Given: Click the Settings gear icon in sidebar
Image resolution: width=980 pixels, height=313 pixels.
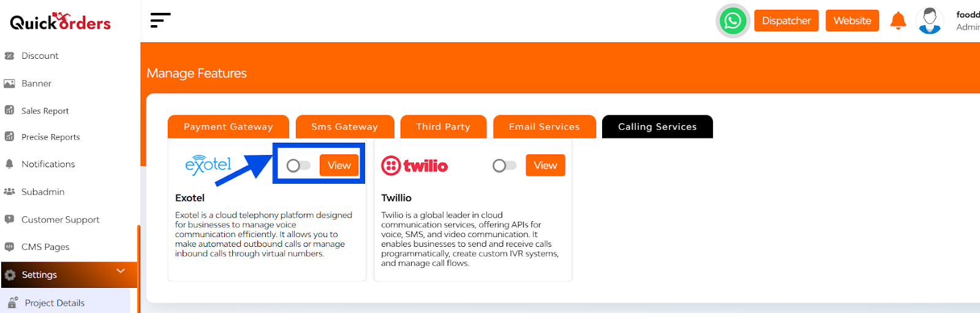Looking at the screenshot, I should [10, 275].
